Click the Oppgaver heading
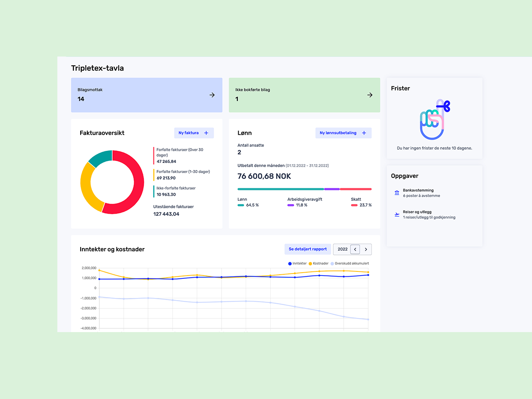Screen dimensions: 532x399 pyautogui.click(x=405, y=176)
